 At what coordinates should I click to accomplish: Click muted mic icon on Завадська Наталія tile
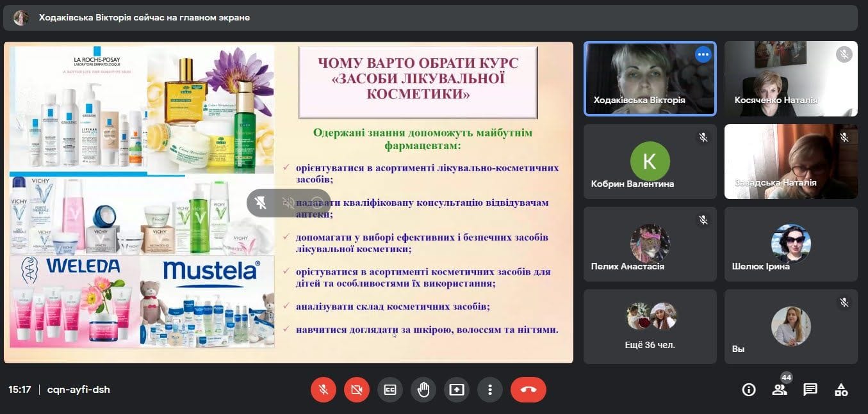tap(844, 137)
